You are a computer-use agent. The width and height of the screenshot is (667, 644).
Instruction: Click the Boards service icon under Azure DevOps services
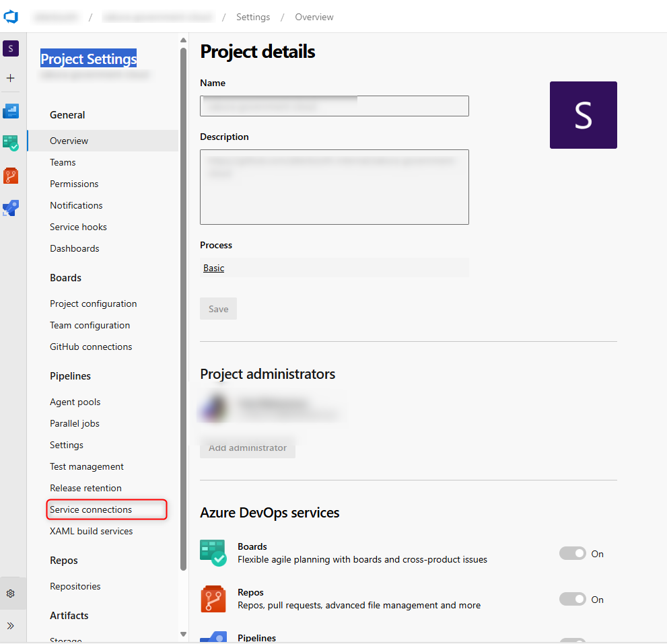[213, 552]
